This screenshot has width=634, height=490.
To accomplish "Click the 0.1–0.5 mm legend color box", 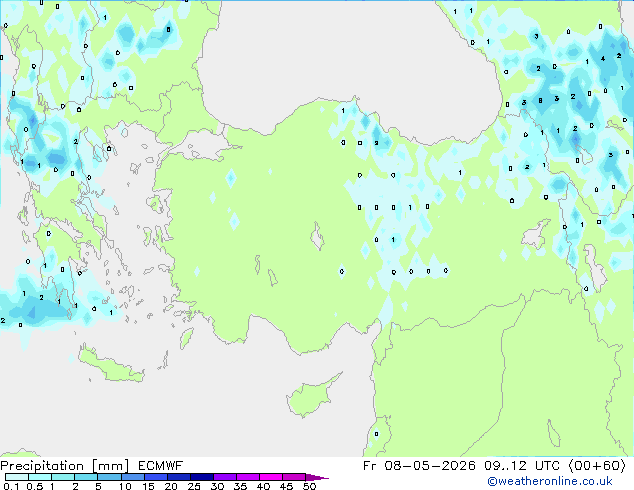I will click(x=17, y=477).
